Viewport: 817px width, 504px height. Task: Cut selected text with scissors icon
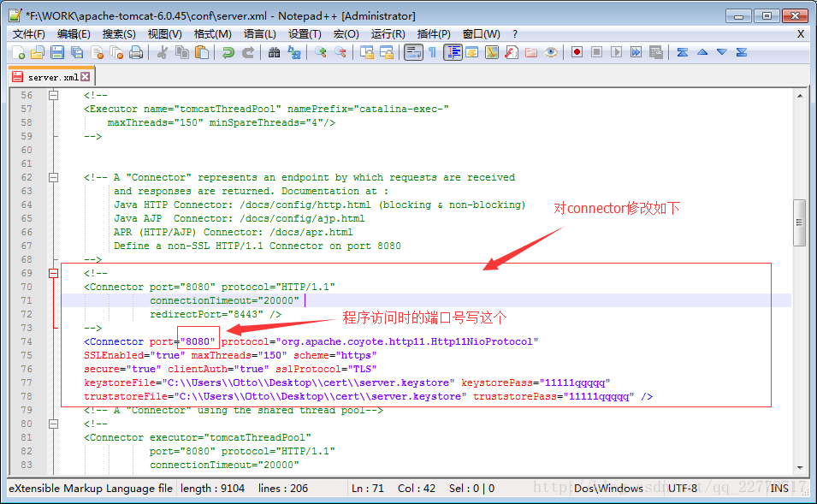point(163,53)
